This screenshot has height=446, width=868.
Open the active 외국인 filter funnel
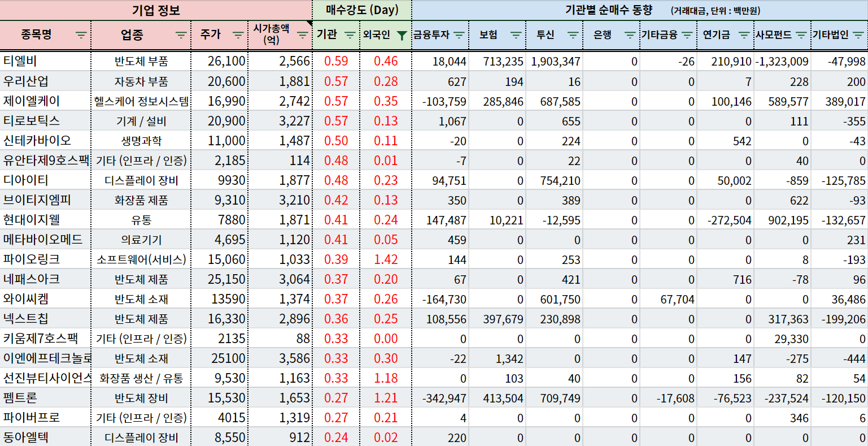[402, 35]
